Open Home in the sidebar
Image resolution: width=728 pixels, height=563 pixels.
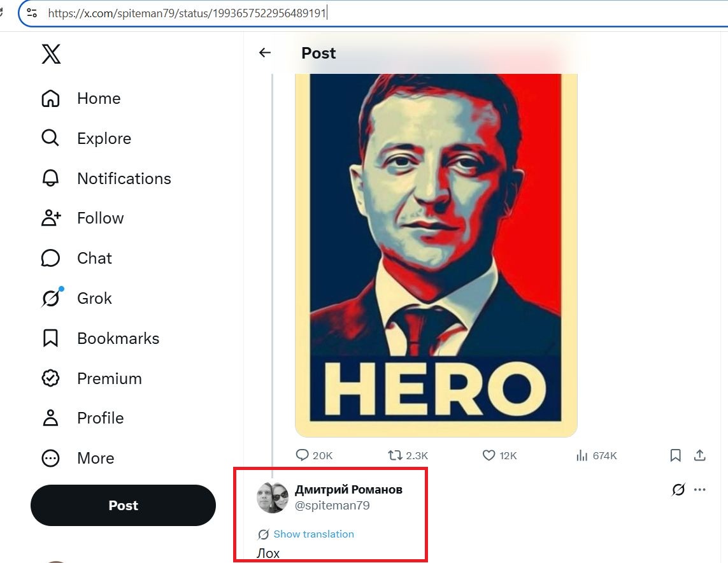tap(82, 98)
